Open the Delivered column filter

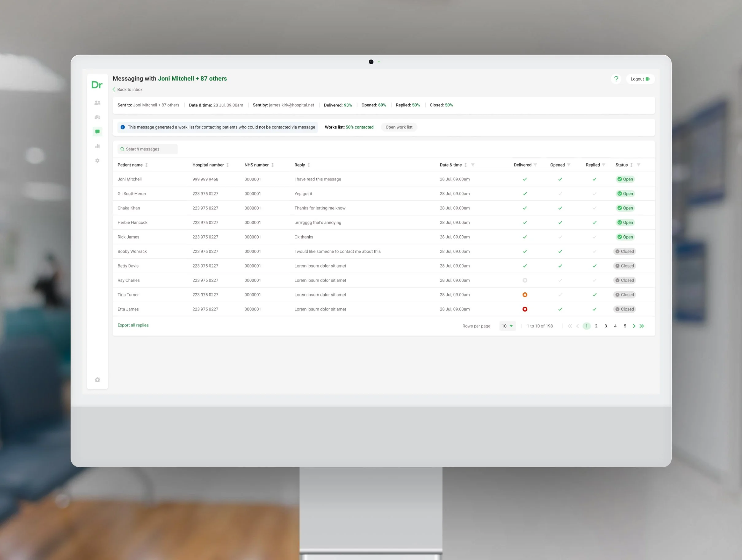tap(535, 165)
